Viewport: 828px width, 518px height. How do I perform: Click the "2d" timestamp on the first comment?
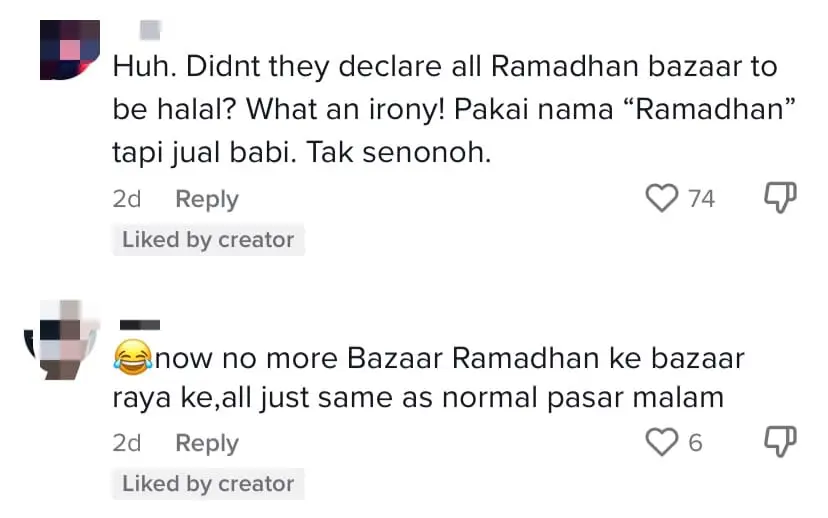coord(127,199)
